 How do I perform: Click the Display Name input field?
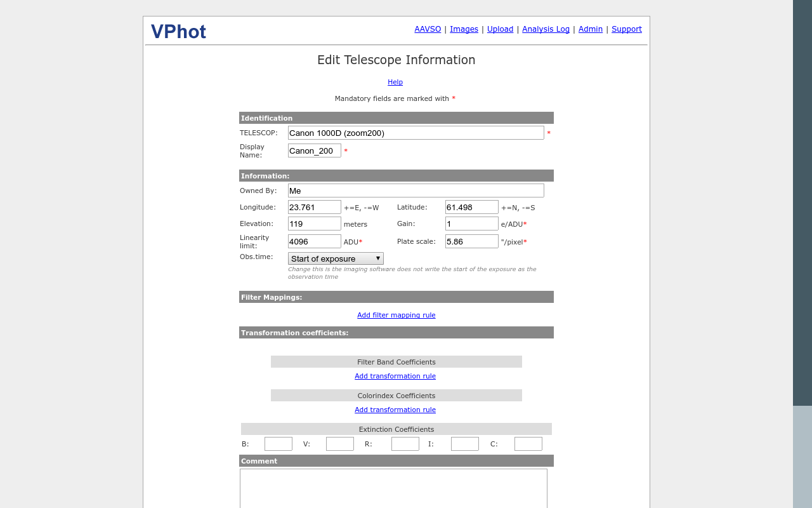pyautogui.click(x=314, y=150)
